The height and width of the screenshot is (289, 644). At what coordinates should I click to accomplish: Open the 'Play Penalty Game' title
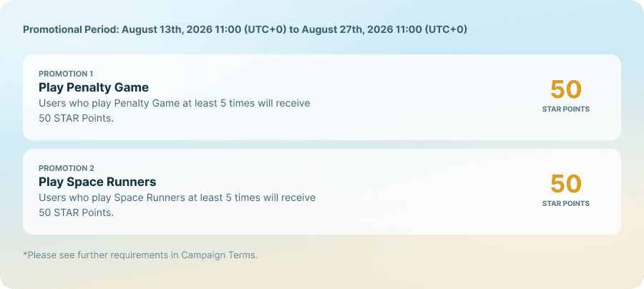pyautogui.click(x=94, y=87)
